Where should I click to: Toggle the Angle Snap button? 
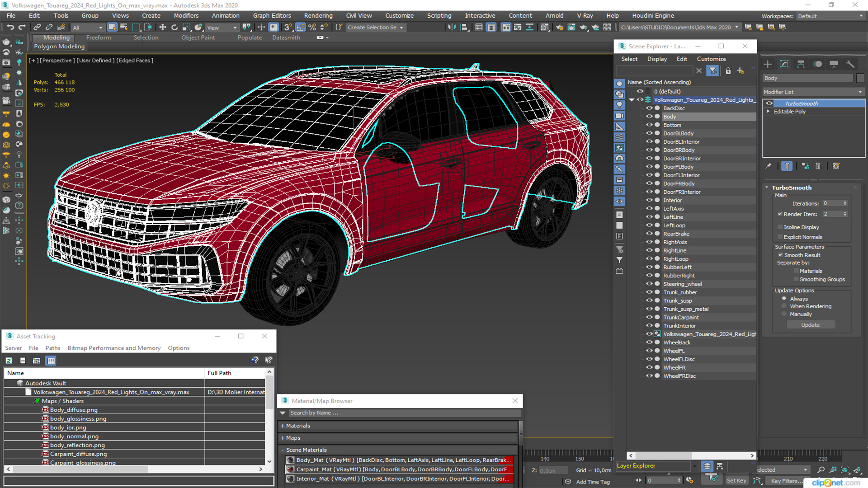pos(300,28)
